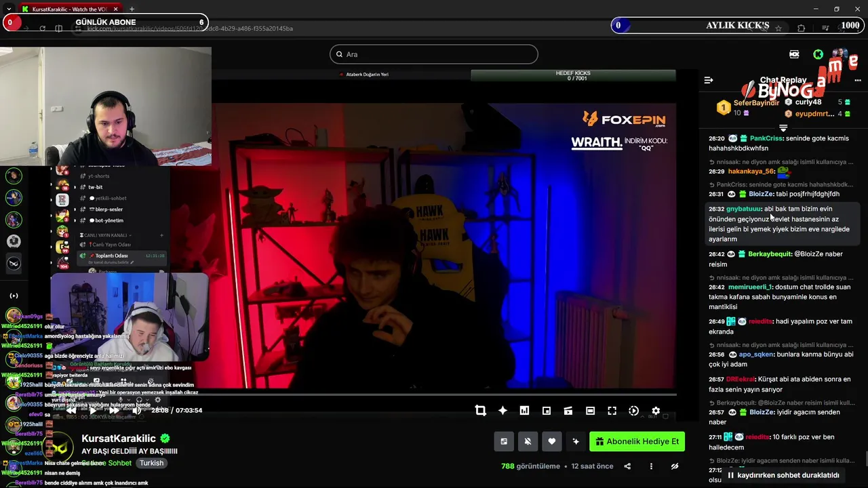
Task: Open the playback speed control
Action: click(634, 411)
